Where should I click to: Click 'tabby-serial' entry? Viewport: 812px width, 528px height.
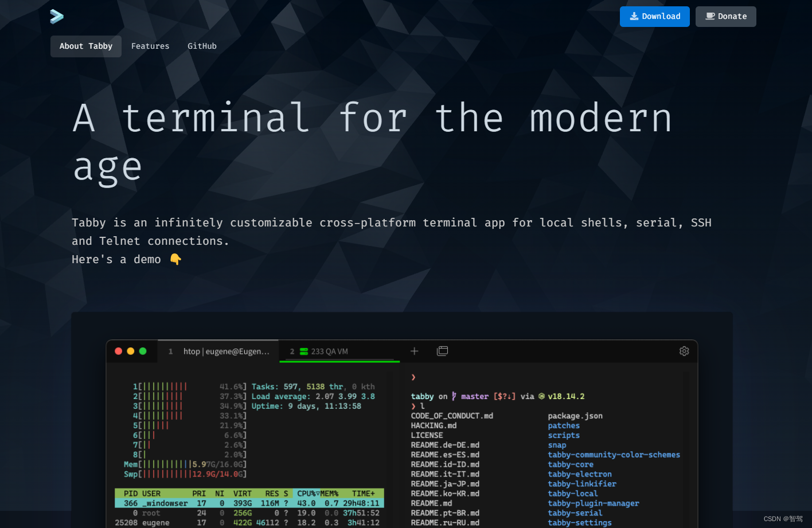(575, 513)
